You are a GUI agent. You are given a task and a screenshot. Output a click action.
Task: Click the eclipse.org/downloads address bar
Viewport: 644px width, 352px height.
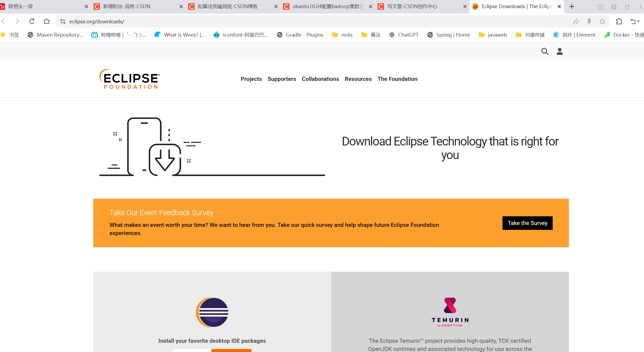(97, 21)
